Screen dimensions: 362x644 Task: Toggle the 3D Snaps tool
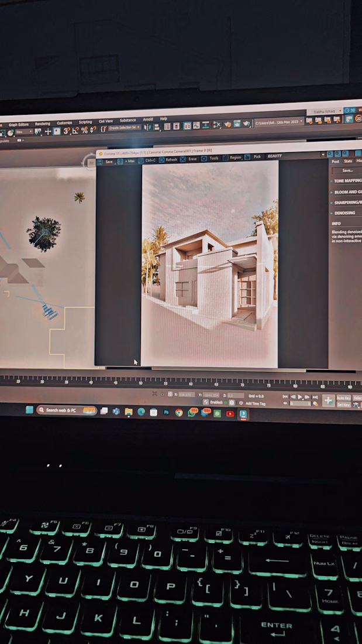67,131
